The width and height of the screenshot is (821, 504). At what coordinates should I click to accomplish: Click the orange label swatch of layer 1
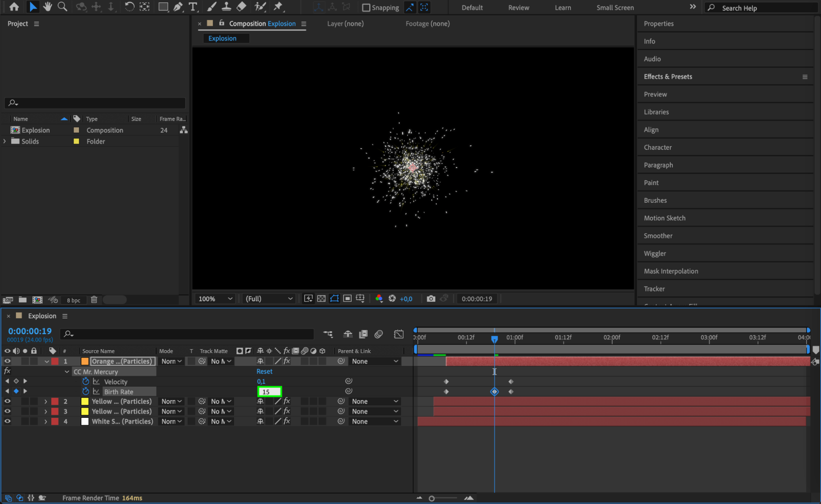[85, 361]
